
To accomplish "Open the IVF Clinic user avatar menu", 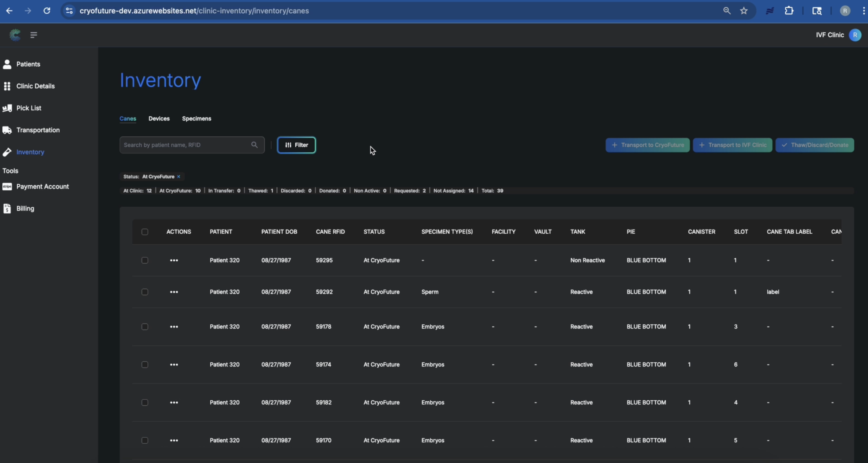I will pyautogui.click(x=855, y=35).
